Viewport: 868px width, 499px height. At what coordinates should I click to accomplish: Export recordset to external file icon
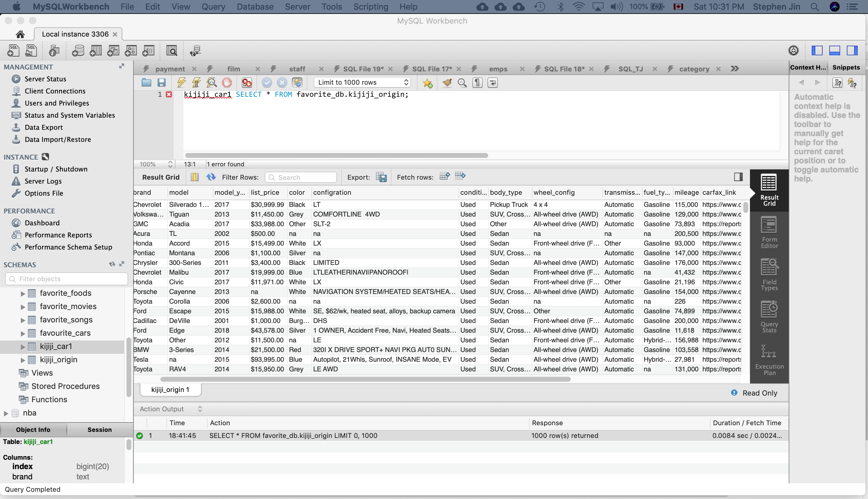(381, 177)
